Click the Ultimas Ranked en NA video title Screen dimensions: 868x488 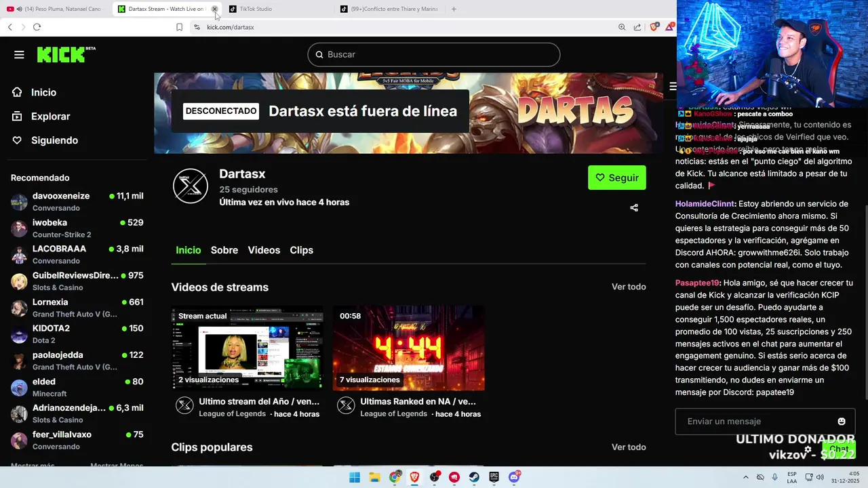pos(418,401)
